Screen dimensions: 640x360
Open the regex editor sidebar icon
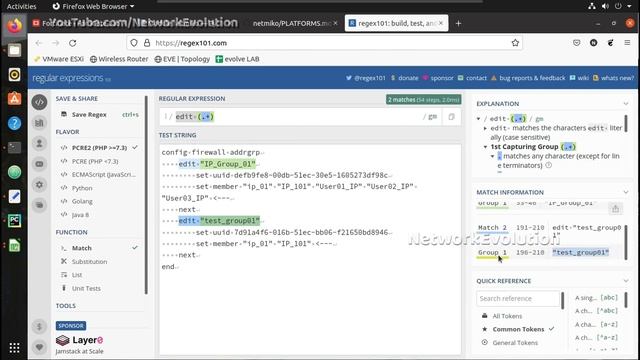click(x=39, y=102)
